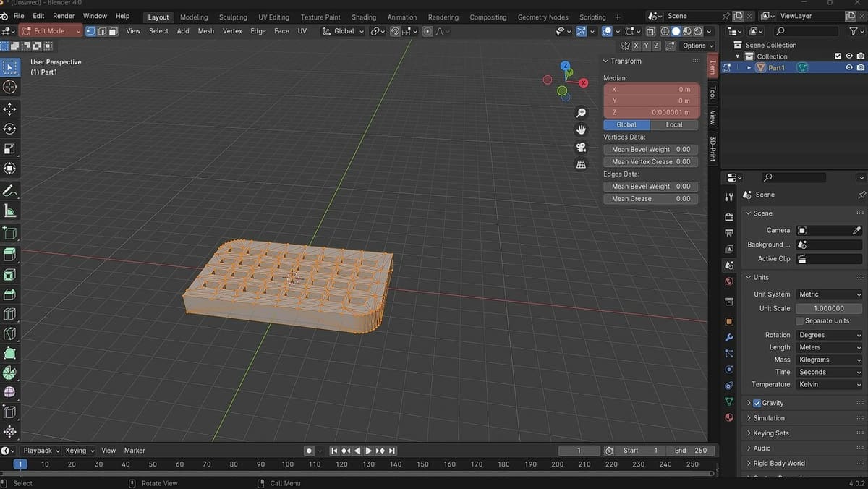The image size is (868, 489).
Task: Activate the Annotate tool
Action: (10, 191)
